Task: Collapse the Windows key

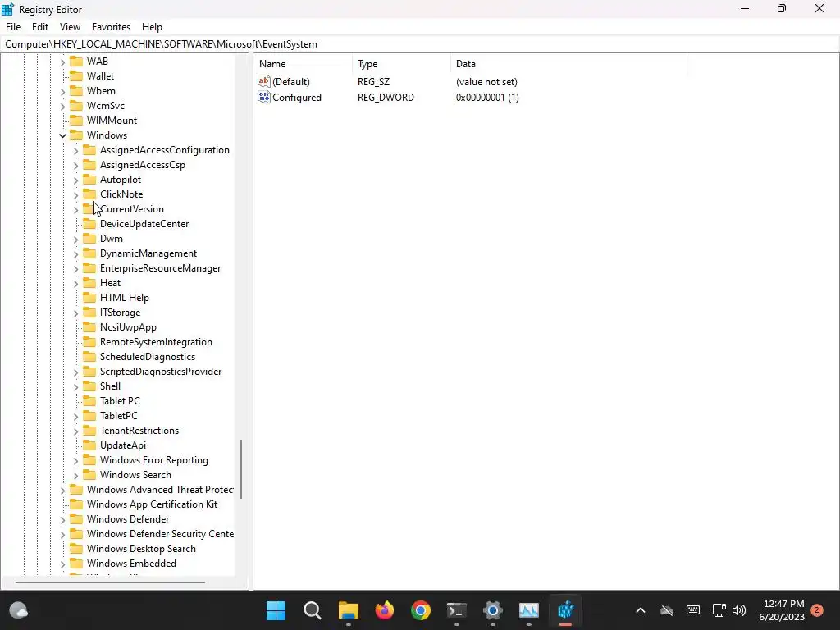Action: point(62,135)
